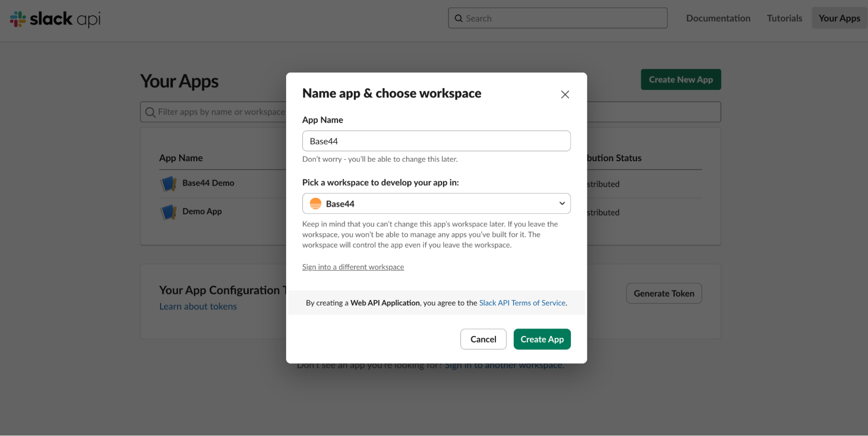This screenshot has width=868, height=436.
Task: Close the Name app dialog with X
Action: 564,94
